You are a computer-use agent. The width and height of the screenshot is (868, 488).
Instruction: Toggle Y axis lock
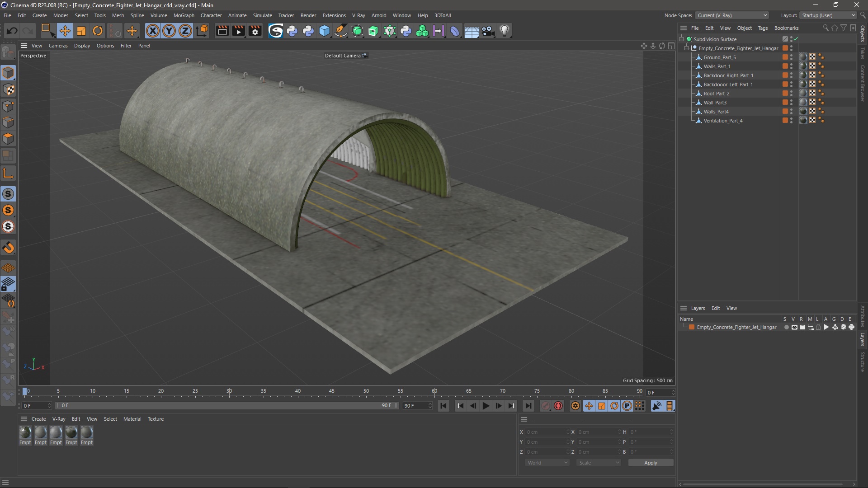coord(169,31)
